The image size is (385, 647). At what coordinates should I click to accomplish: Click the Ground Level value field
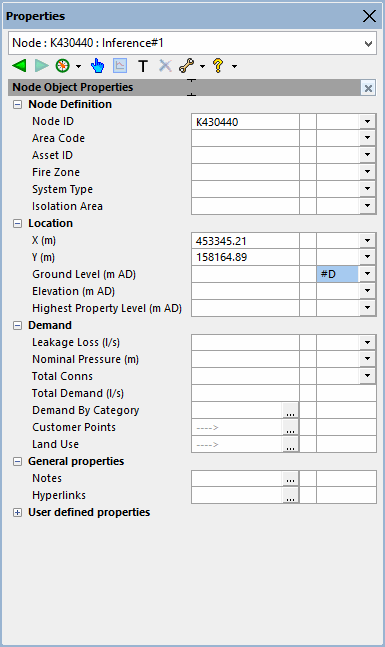click(x=245, y=274)
